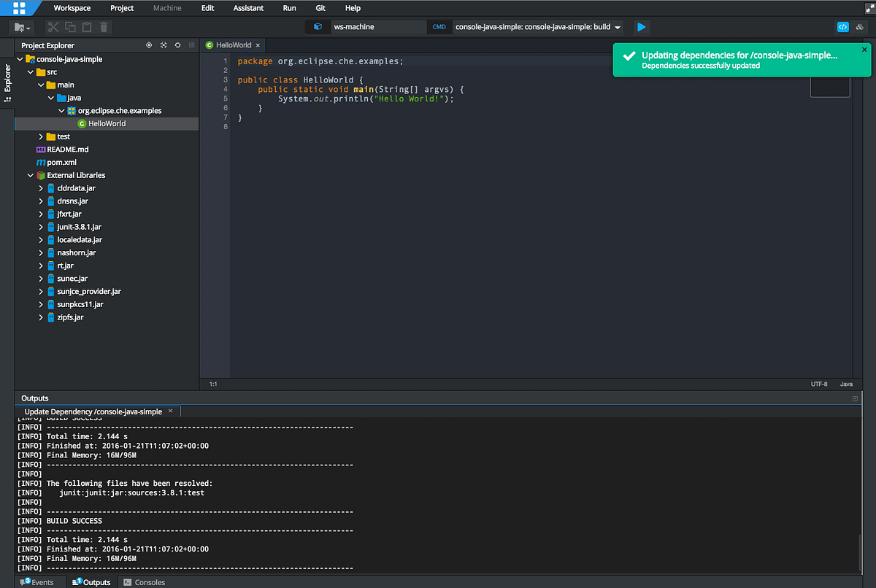Image resolution: width=876 pixels, height=588 pixels.
Task: Select the HelloWorld editor tab
Action: pos(232,45)
